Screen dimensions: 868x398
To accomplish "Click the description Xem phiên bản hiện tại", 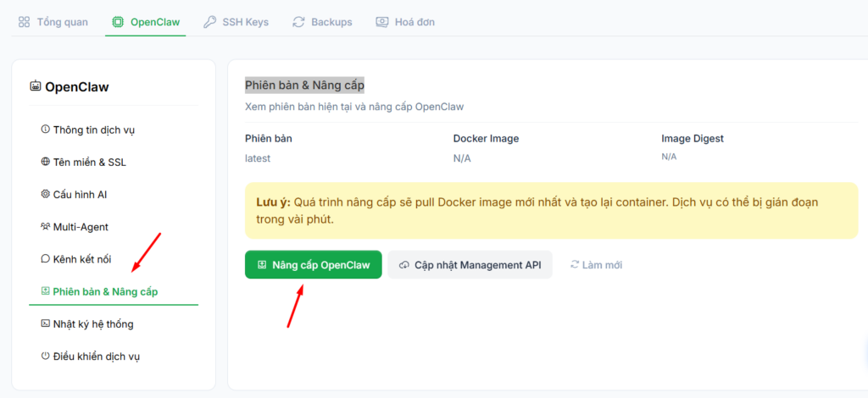I will point(354,107).
